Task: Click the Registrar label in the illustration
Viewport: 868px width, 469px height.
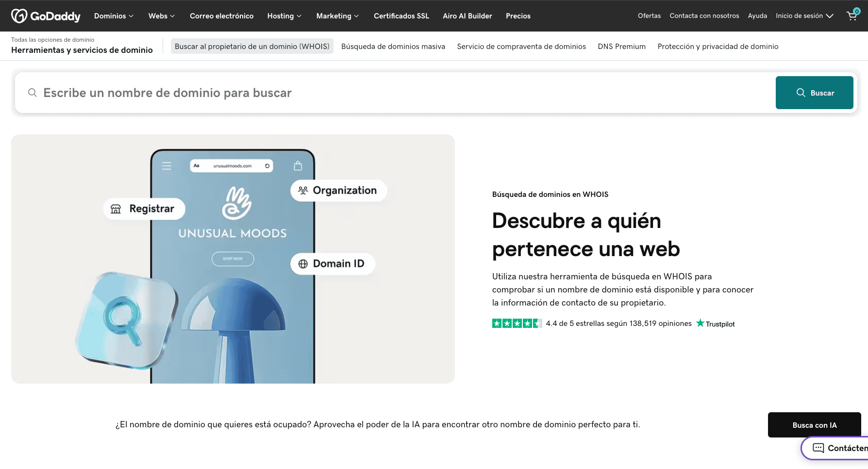Action: click(144, 209)
